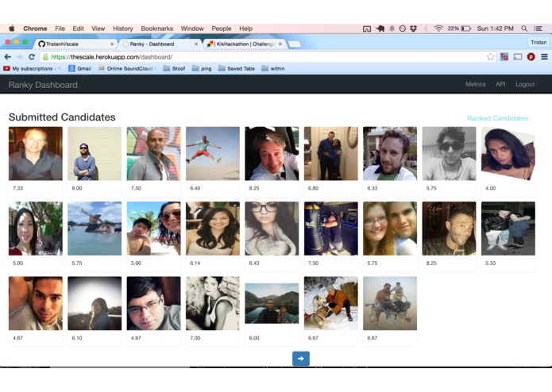552x392 pixels.
Task: Click the Dropbox menu bar icon
Action: click(413, 29)
